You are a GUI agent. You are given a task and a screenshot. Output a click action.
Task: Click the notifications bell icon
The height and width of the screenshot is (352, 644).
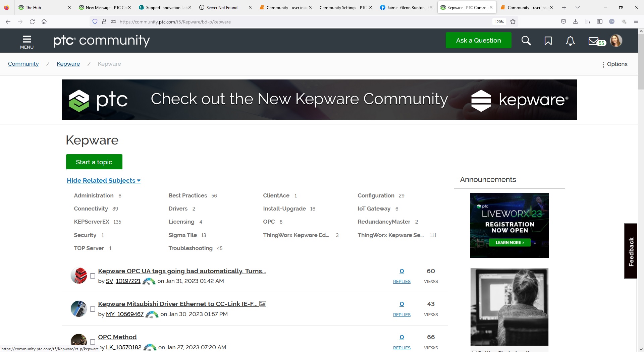(x=570, y=41)
